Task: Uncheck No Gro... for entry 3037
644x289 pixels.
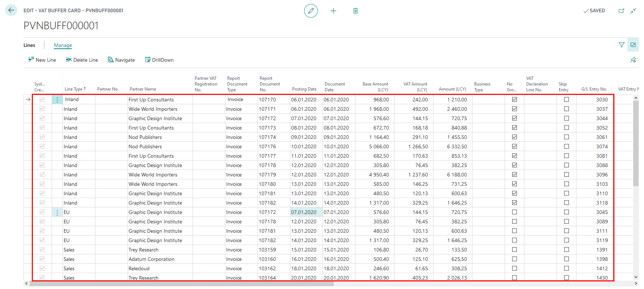Action: click(514, 109)
